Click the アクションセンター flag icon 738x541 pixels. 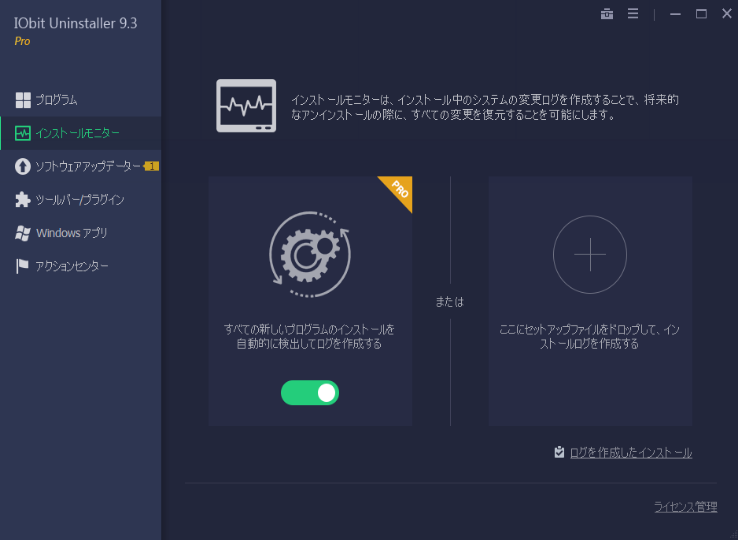click(x=22, y=266)
